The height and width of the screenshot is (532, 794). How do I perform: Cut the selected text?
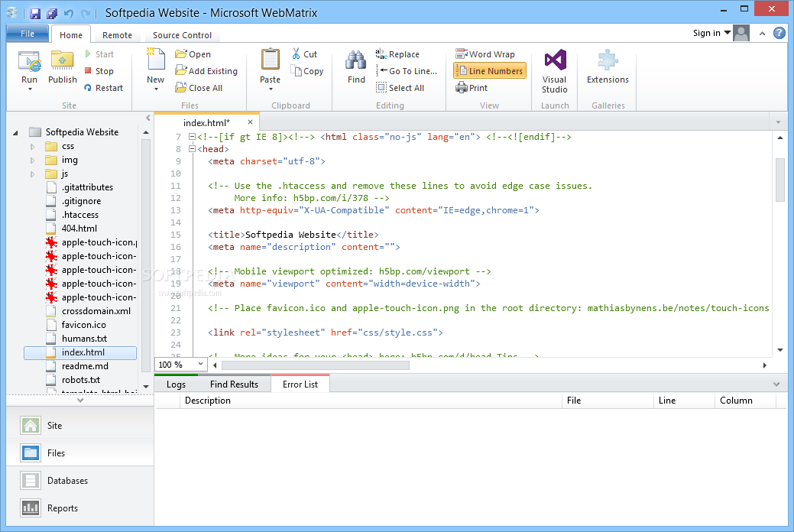tap(304, 54)
